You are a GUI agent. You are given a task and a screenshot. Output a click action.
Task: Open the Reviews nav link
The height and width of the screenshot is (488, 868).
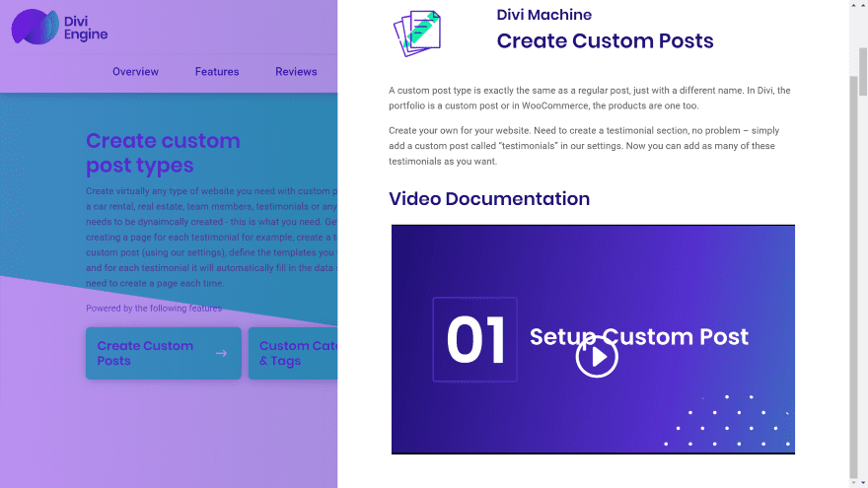tap(296, 71)
